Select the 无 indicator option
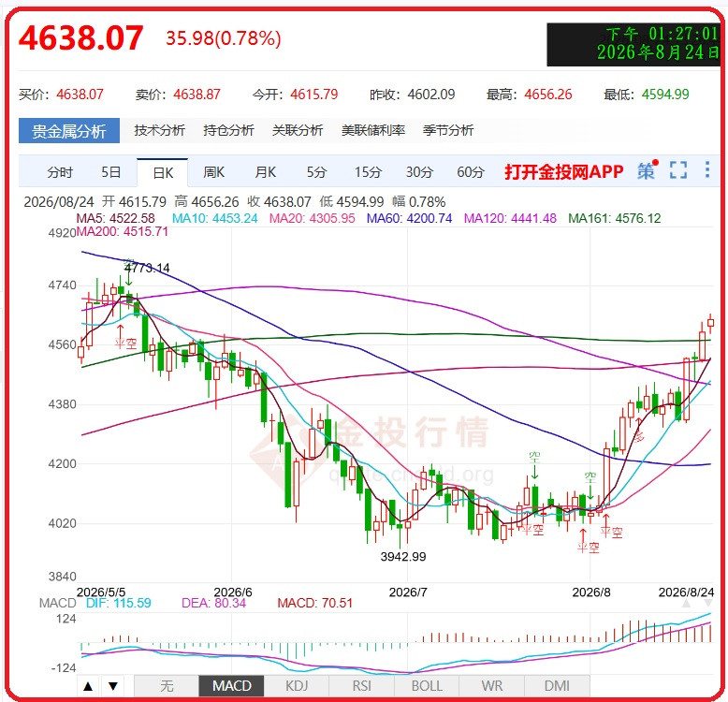The height and width of the screenshot is (702, 728). point(167,686)
